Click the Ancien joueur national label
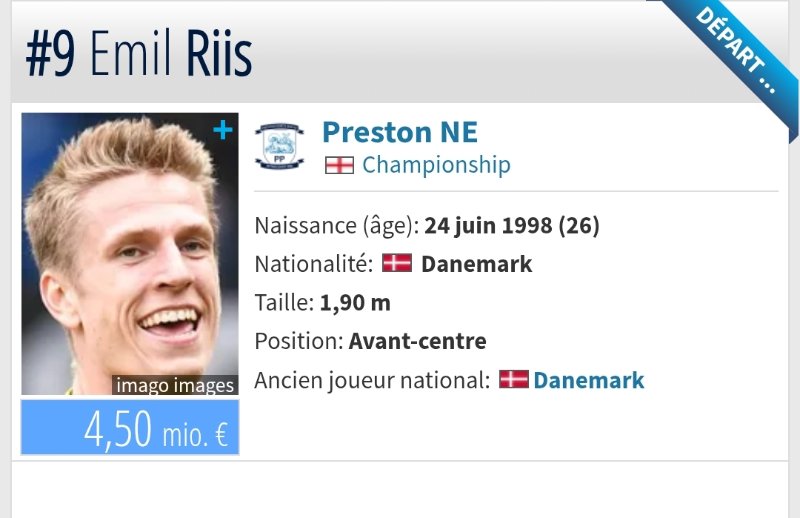 pos(372,380)
